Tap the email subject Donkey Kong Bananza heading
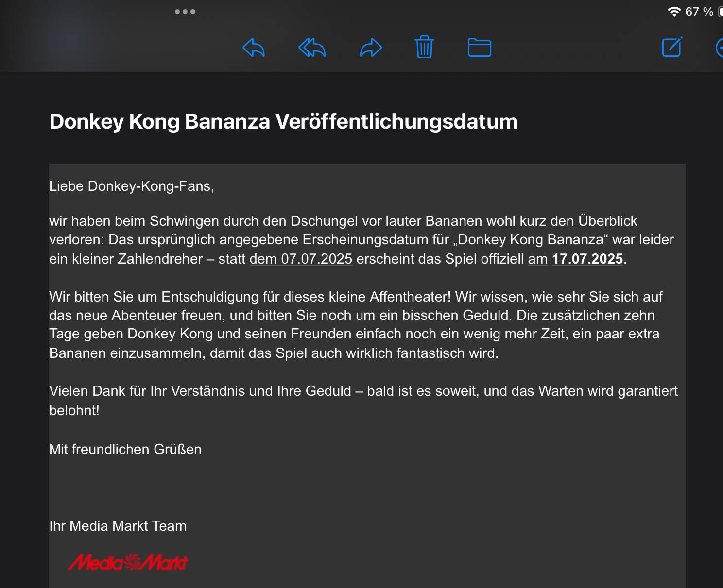The image size is (723, 588). click(283, 121)
